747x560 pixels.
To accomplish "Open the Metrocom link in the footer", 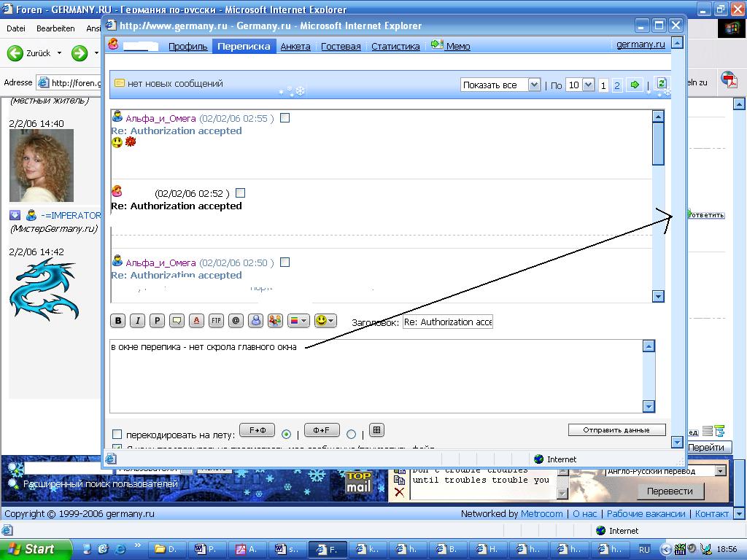I will click(x=542, y=514).
